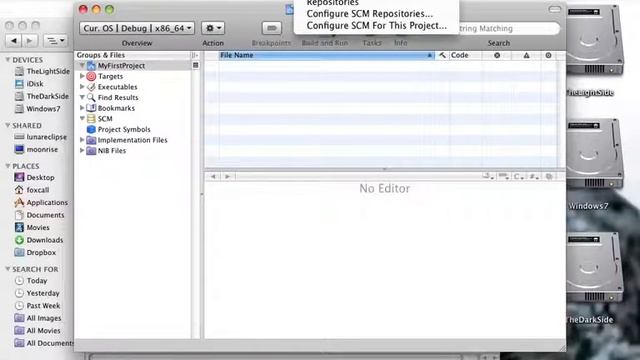Select iDisk in Finder sidebar

29,84
